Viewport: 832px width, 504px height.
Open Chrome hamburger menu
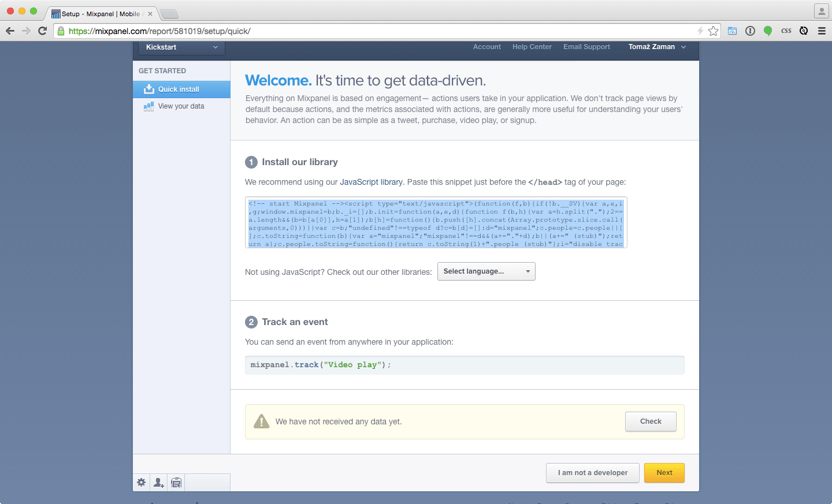point(822,31)
